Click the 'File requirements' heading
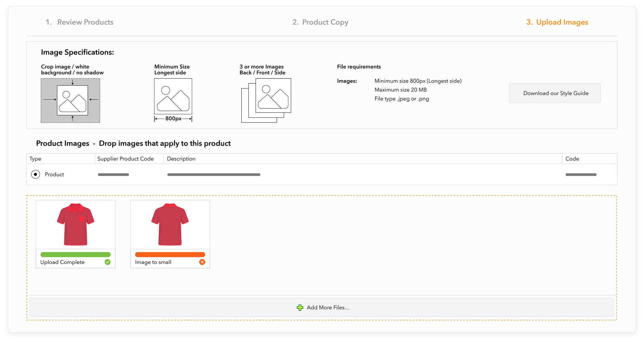This screenshot has width=644, height=342. tap(359, 67)
